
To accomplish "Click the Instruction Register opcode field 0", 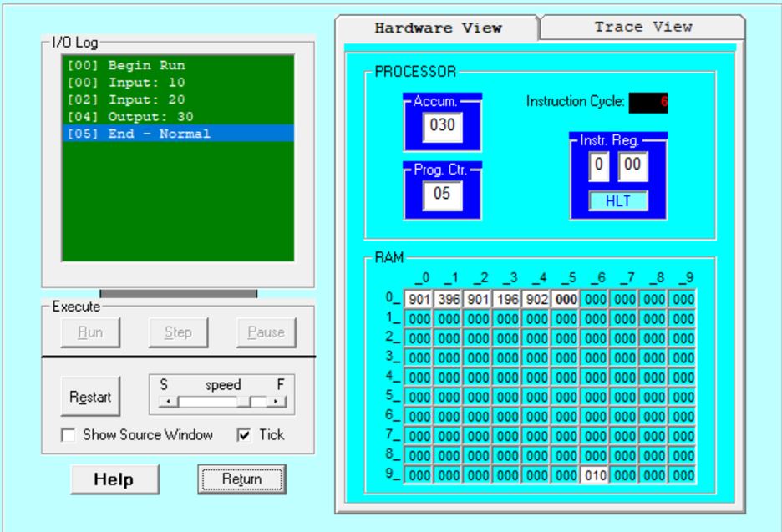I will coord(598,165).
